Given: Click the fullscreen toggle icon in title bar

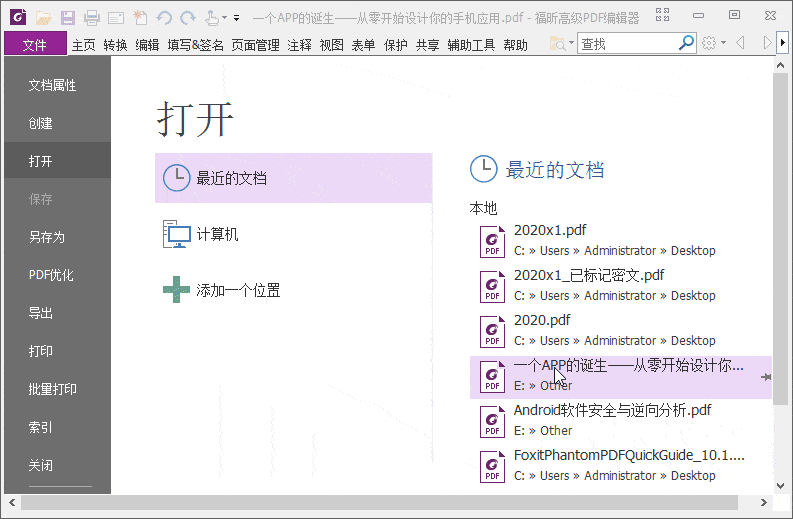Looking at the screenshot, I should tap(663, 16).
